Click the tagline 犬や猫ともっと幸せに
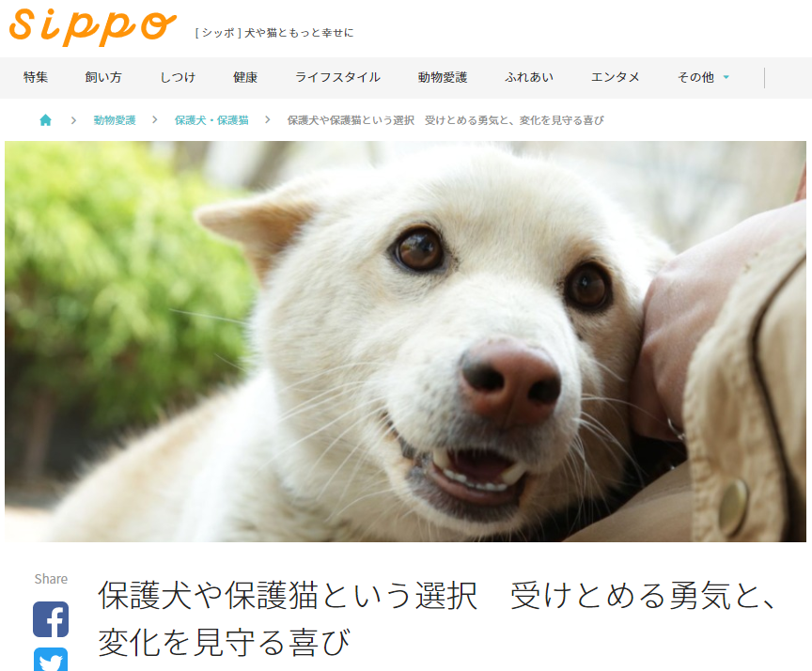 pyautogui.click(x=299, y=33)
